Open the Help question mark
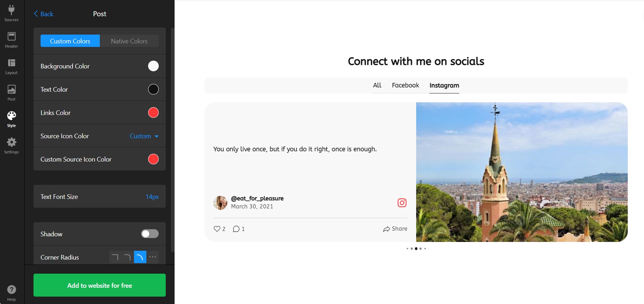The height and width of the screenshot is (304, 644). pos(11,293)
